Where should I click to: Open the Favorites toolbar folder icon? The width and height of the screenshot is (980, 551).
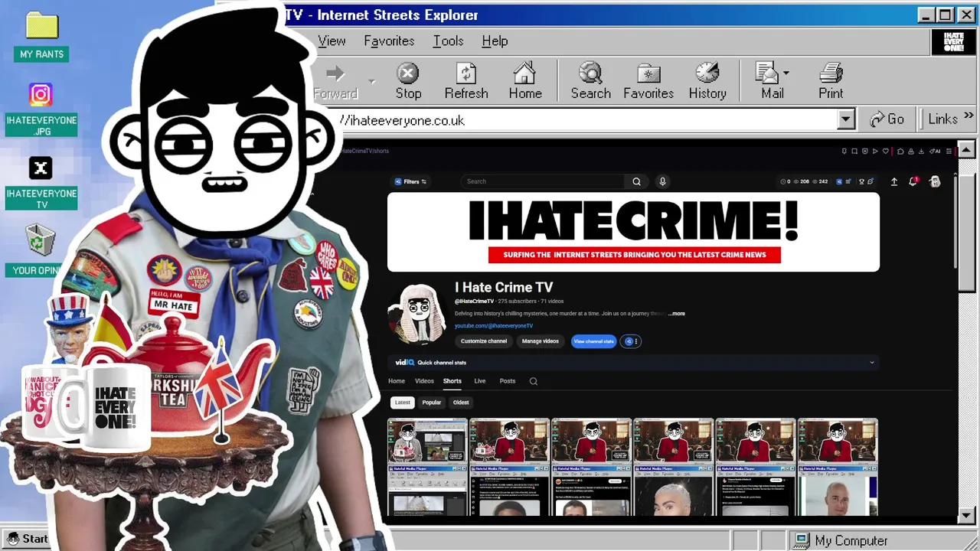(x=648, y=74)
